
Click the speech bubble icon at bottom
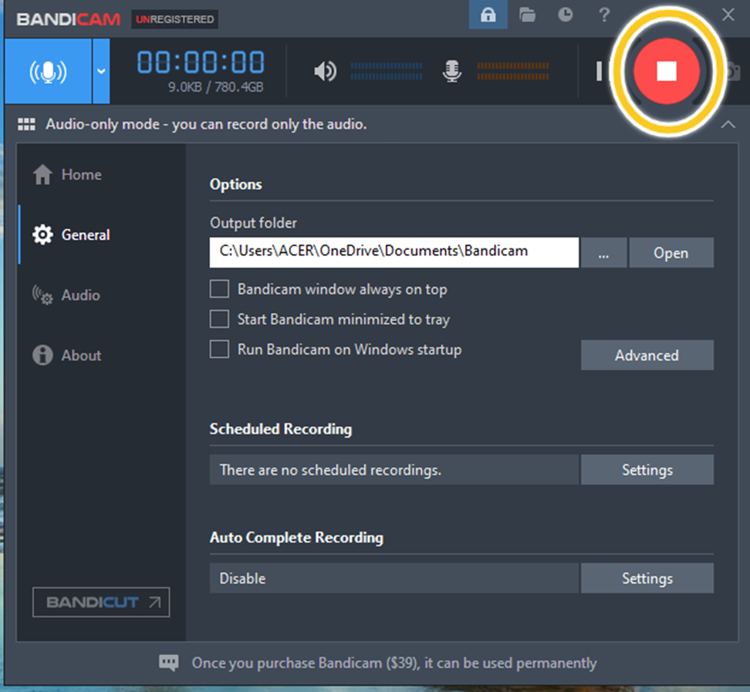[168, 663]
